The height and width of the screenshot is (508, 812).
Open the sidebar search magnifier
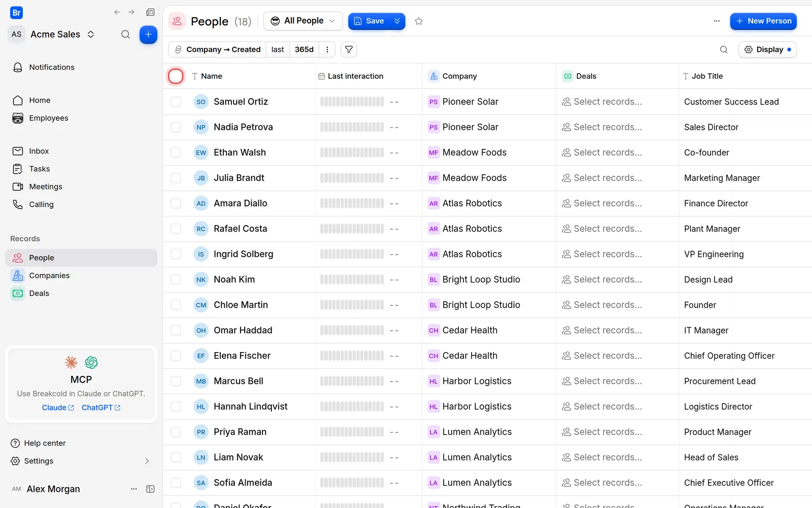pyautogui.click(x=125, y=35)
